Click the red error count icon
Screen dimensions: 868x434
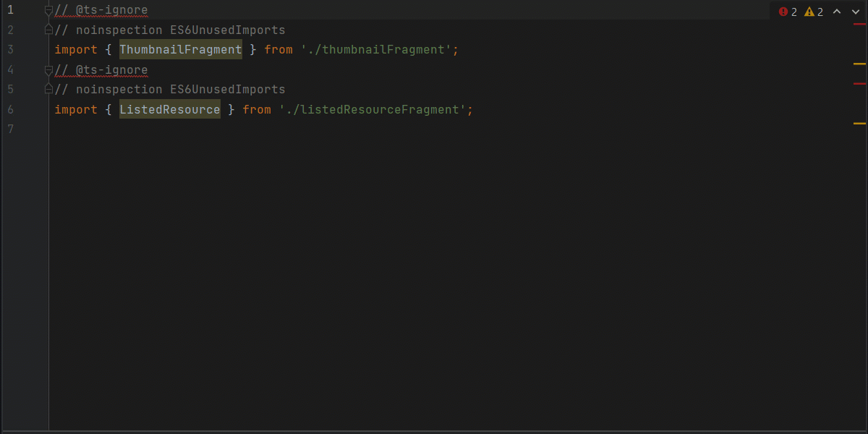coord(783,12)
